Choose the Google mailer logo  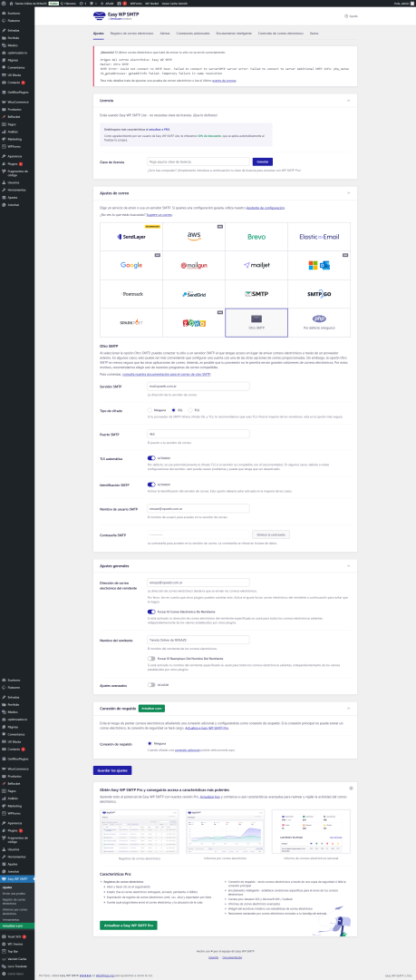tap(131, 265)
